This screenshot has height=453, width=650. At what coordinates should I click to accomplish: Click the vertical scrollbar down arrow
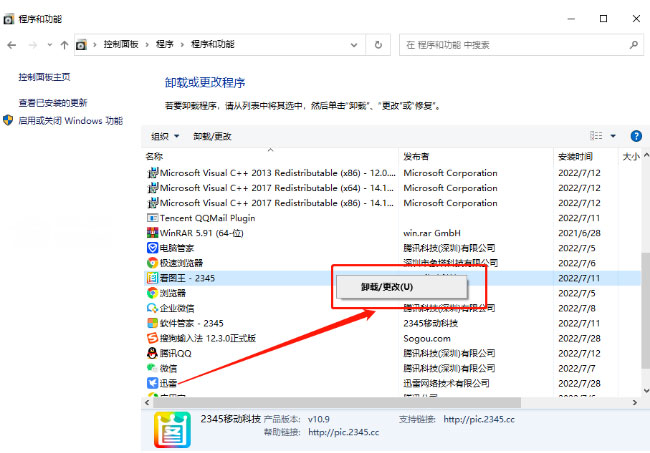point(645,390)
